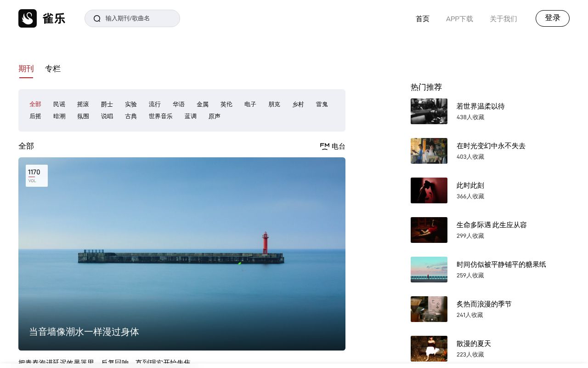Open thumbnail for 炙热而浪漫的季节
The height and width of the screenshot is (368, 588).
[429, 309]
